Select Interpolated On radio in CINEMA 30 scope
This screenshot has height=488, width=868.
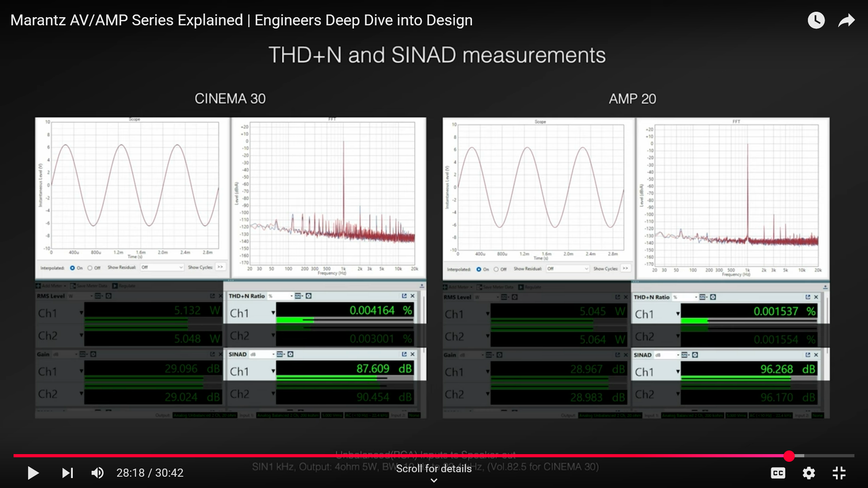[x=72, y=268]
